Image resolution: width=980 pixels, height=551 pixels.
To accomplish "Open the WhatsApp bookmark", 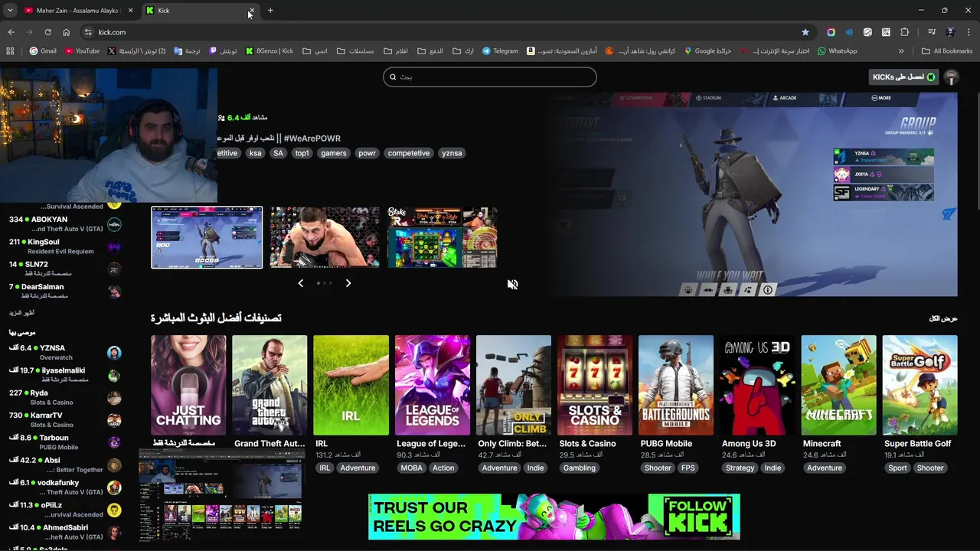I will [x=837, y=51].
